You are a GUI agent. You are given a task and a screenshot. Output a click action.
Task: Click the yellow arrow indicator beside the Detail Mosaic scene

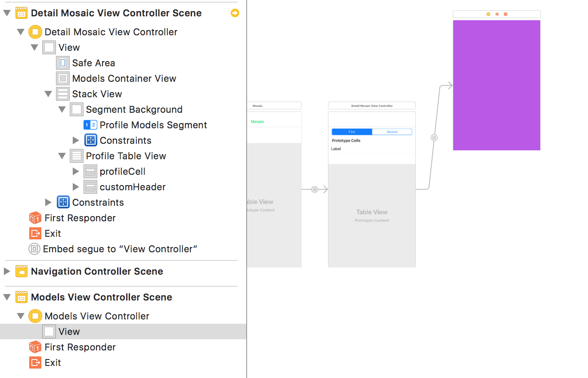pyautogui.click(x=235, y=13)
